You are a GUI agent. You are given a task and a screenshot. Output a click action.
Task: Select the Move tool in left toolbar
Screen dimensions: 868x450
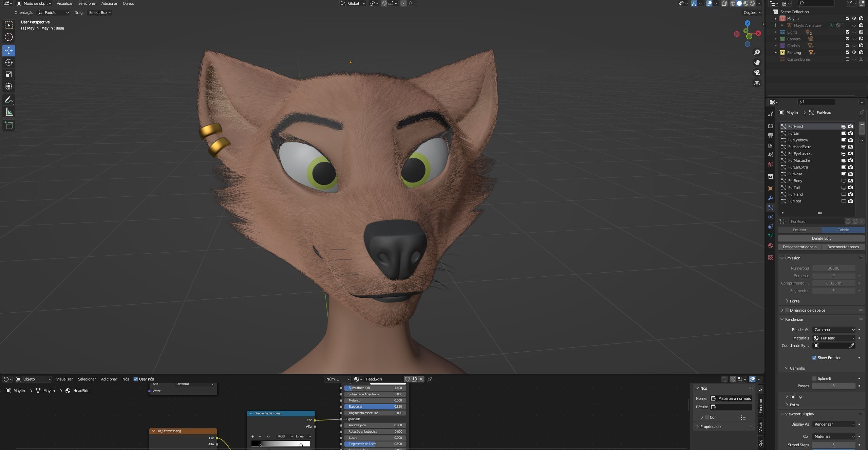coord(9,51)
